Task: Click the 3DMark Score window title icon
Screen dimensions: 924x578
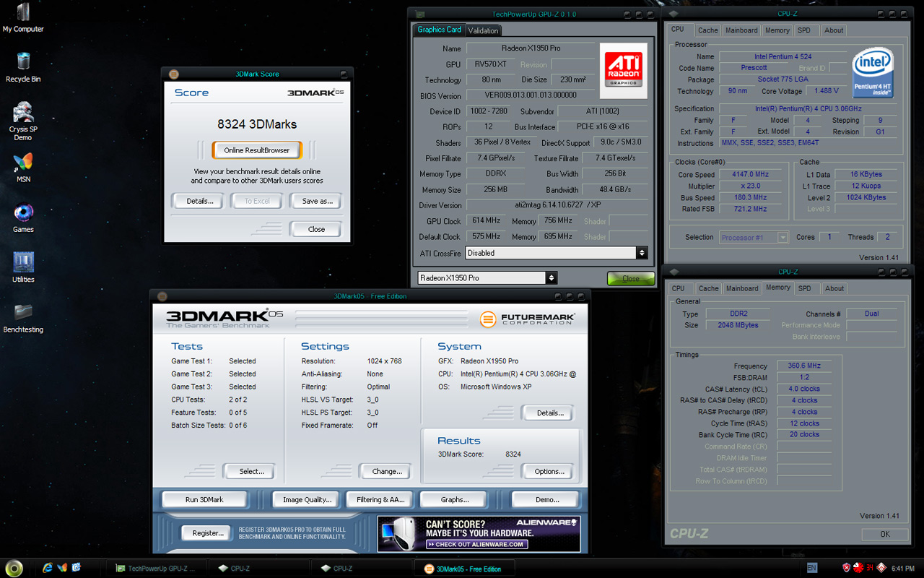Action: tap(173, 74)
